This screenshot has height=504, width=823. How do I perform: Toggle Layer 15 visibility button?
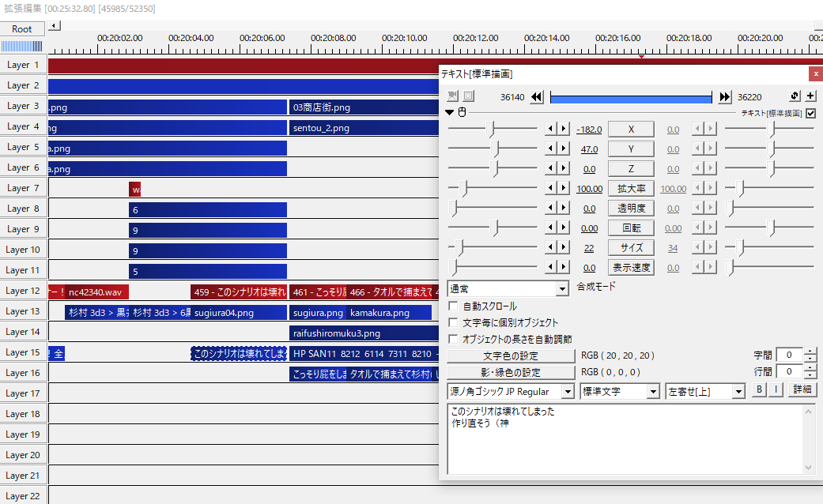(23, 352)
